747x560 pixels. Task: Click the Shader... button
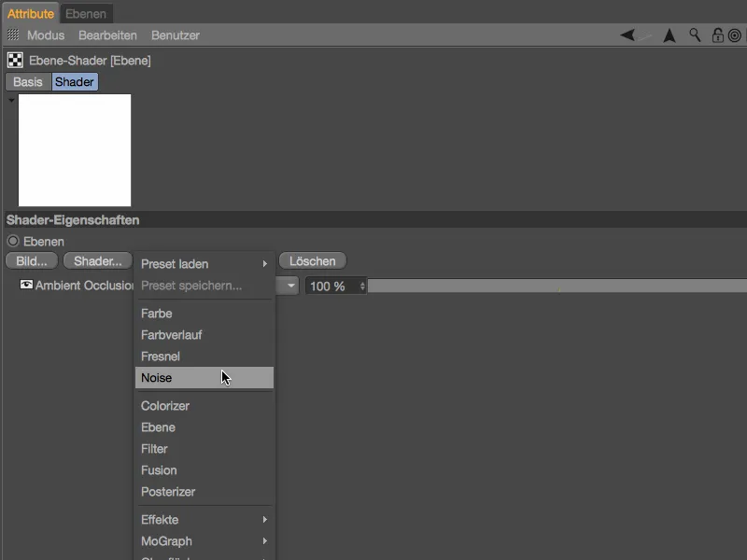point(98,261)
